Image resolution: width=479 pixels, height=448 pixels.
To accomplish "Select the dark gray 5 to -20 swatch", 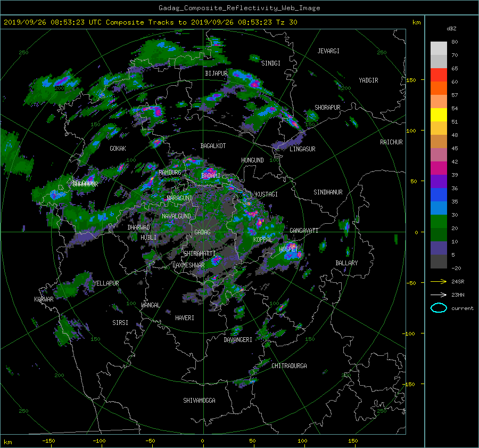I will pyautogui.click(x=439, y=262).
